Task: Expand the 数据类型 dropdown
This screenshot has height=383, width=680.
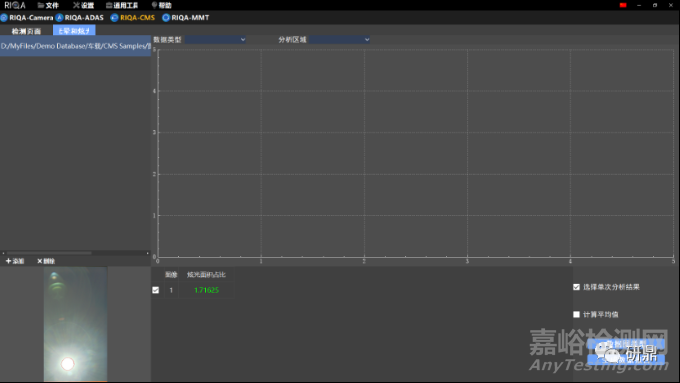Action: pos(216,39)
